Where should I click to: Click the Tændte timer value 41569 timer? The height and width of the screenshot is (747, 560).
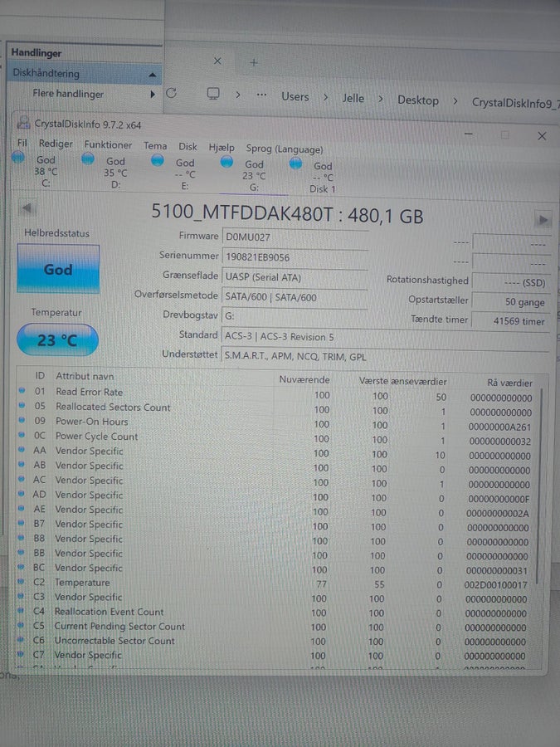click(x=510, y=320)
